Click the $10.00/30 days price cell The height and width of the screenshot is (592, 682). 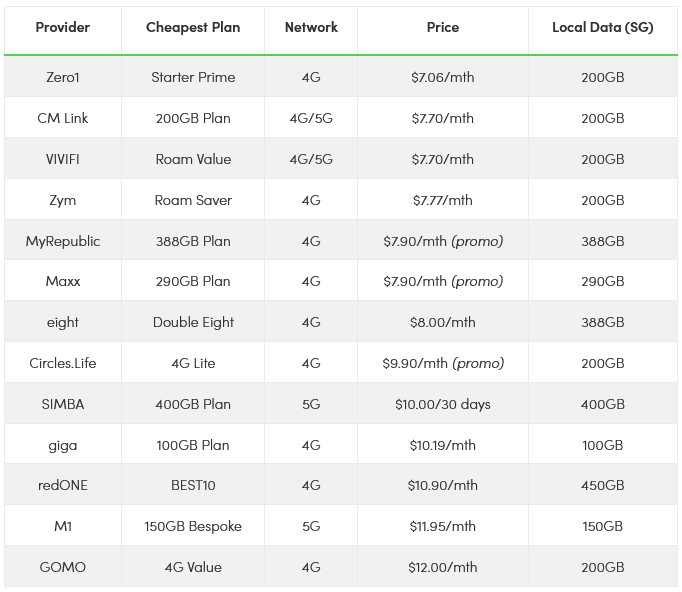click(442, 404)
